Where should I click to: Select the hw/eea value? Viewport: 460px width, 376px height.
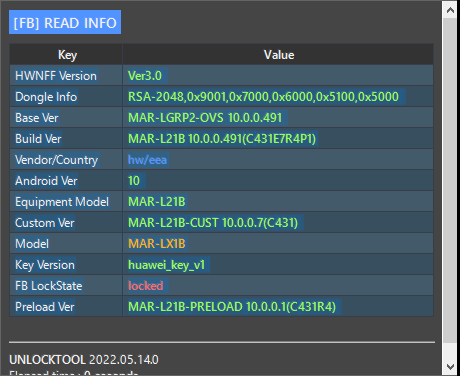[x=147, y=160]
